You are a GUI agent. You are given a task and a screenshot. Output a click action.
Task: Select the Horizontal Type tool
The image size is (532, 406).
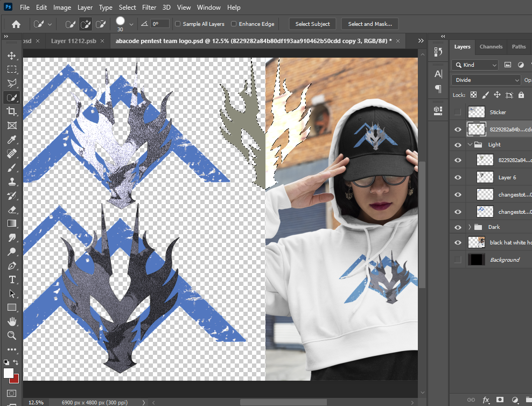(12, 279)
